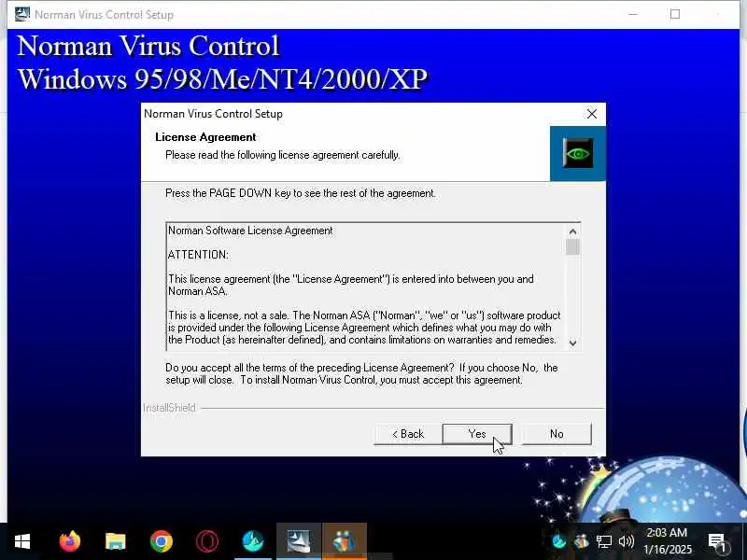Click the license text scroll down arrow
The width and height of the screenshot is (747, 560).
pyautogui.click(x=572, y=343)
